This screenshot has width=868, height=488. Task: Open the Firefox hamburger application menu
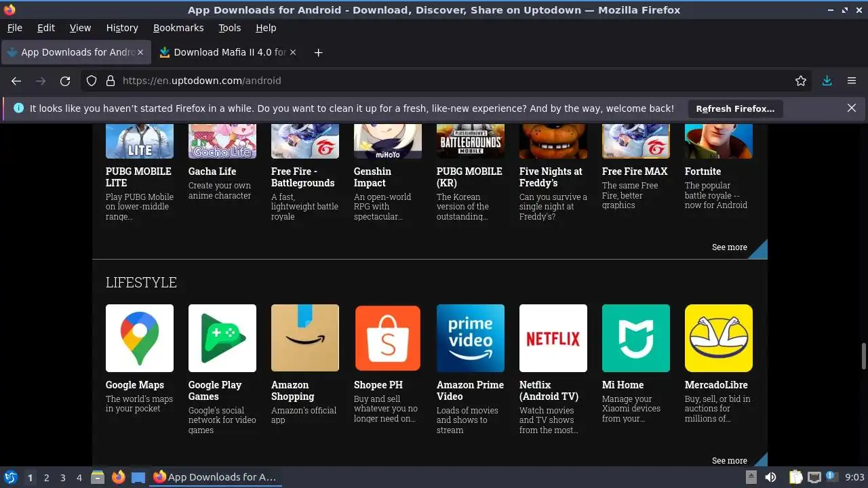(852, 81)
